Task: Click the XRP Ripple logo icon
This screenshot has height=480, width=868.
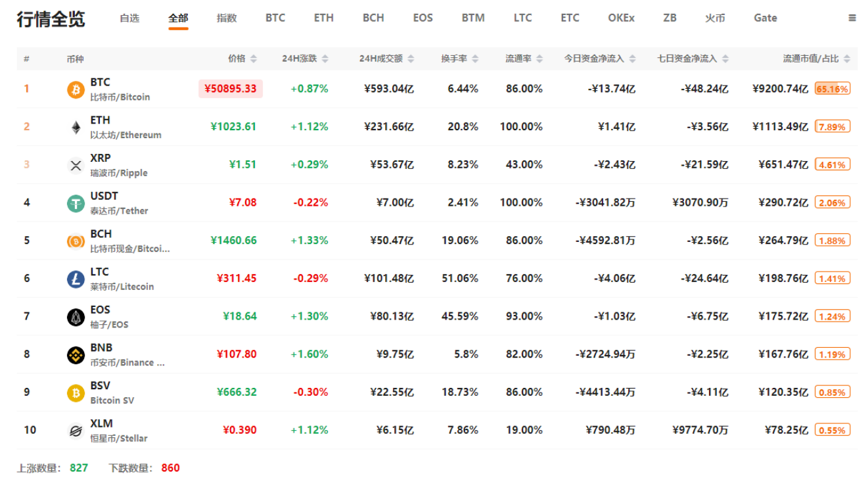Action: coord(76,166)
